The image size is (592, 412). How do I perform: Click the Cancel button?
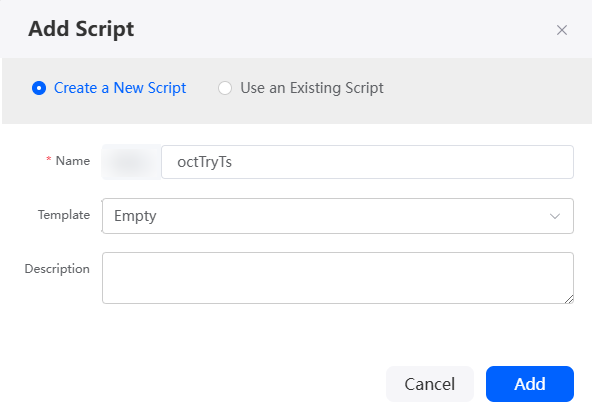click(430, 384)
